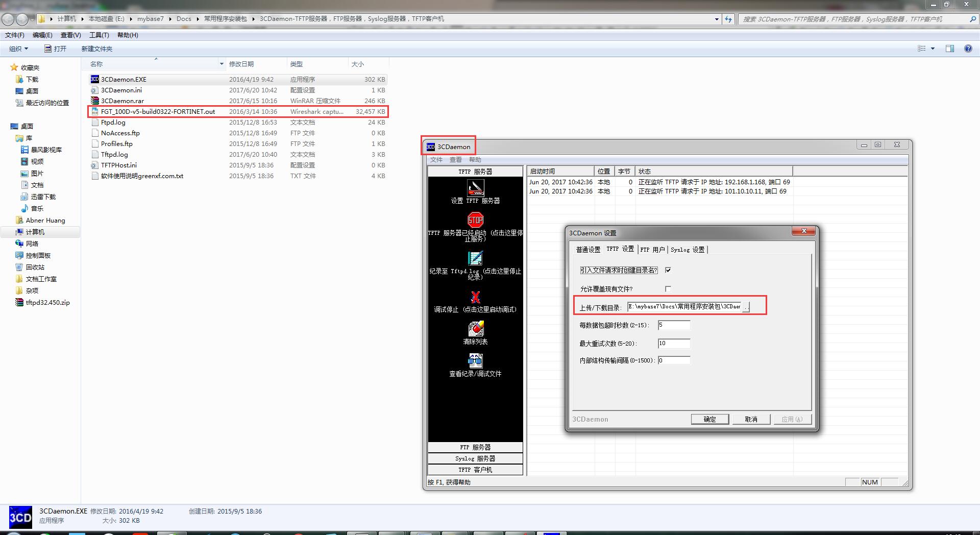980x535 pixels.
Task: Click 取消 button in settings dialog
Action: (751, 419)
